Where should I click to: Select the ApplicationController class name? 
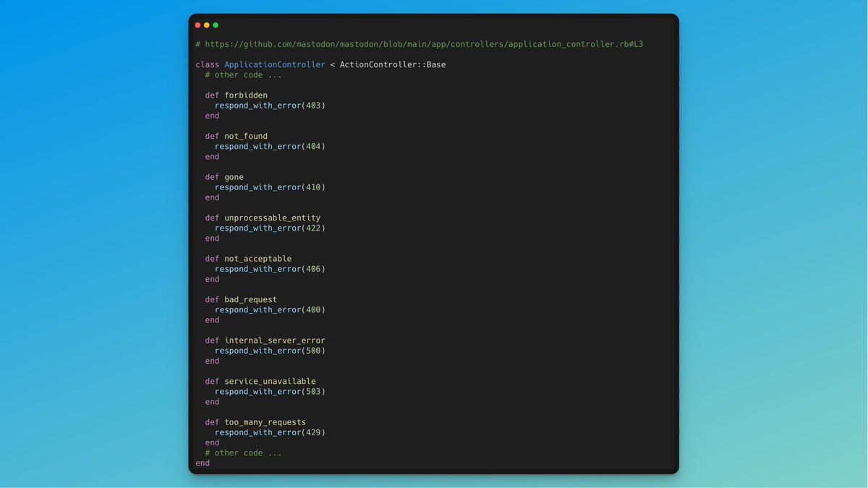click(273, 64)
